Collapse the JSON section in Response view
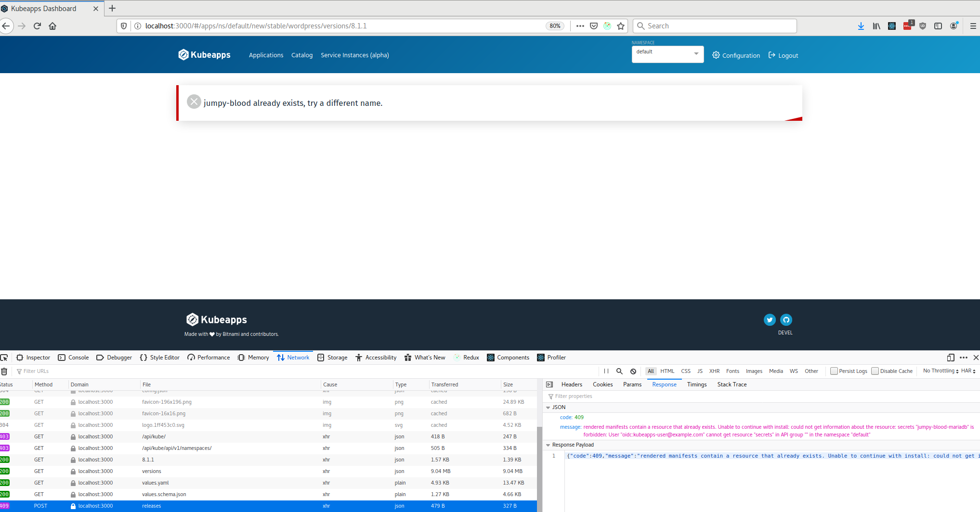 [549, 407]
